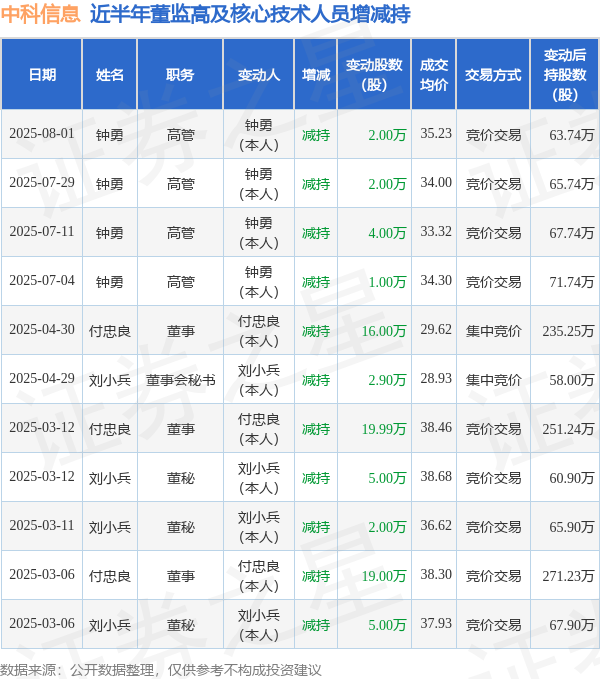Click the 28.93 average price cell
600x679 pixels.
436,378
